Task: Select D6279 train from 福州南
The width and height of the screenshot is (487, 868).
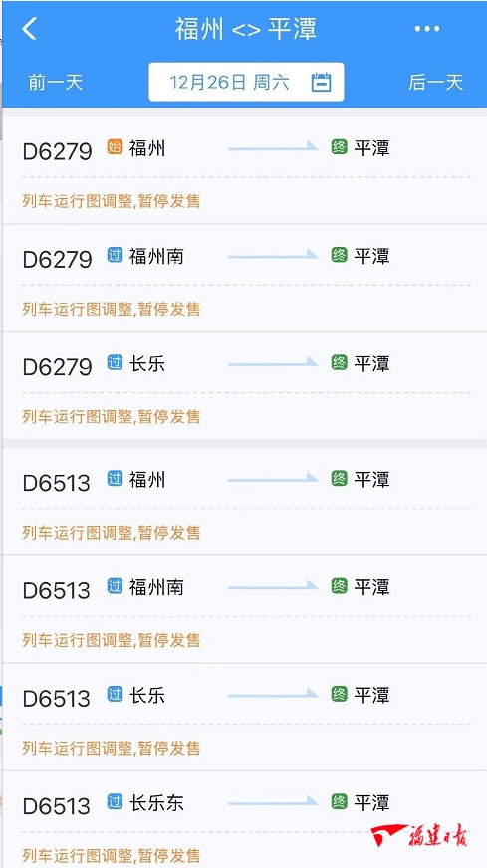Action: coord(244,279)
